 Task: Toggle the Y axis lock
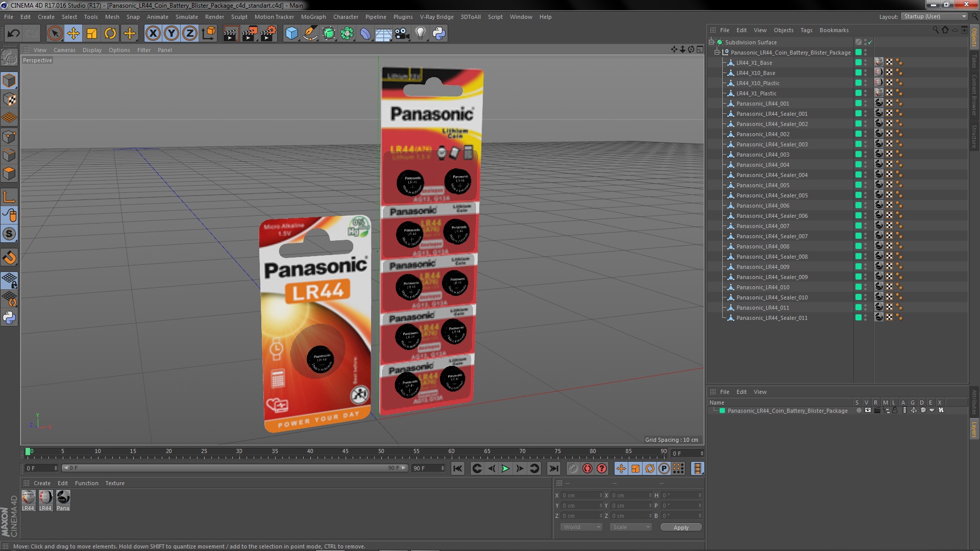[171, 34]
